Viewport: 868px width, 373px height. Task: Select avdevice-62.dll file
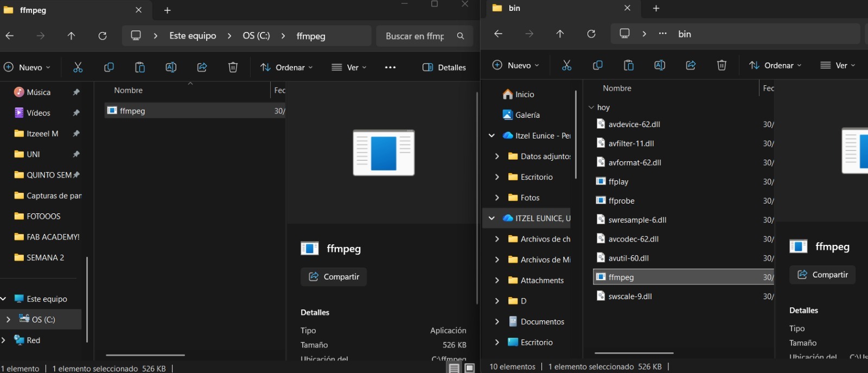pyautogui.click(x=684, y=124)
